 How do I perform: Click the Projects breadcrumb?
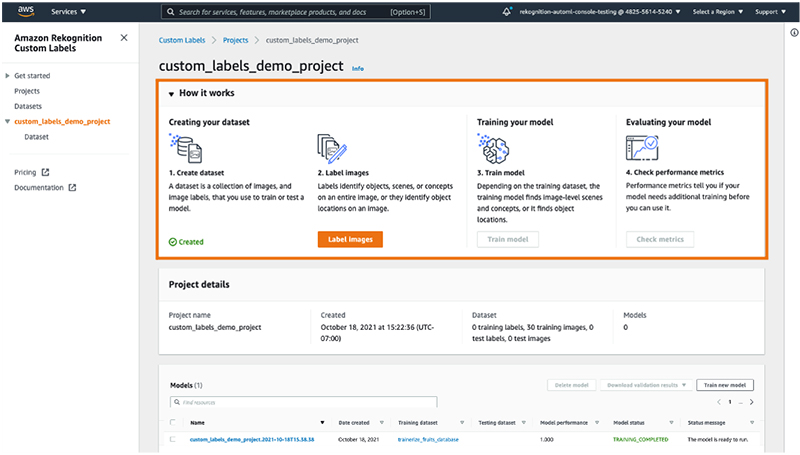[236, 40]
